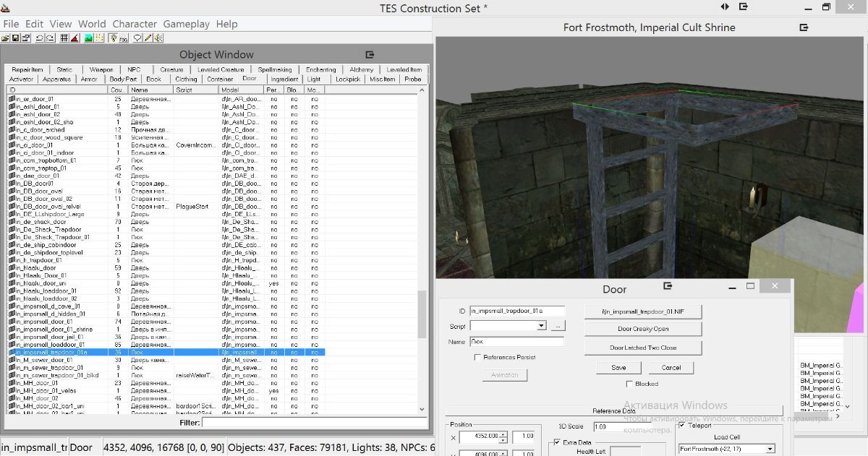
Task: Click the sound speaker toolbar icon
Action: coord(158,38)
